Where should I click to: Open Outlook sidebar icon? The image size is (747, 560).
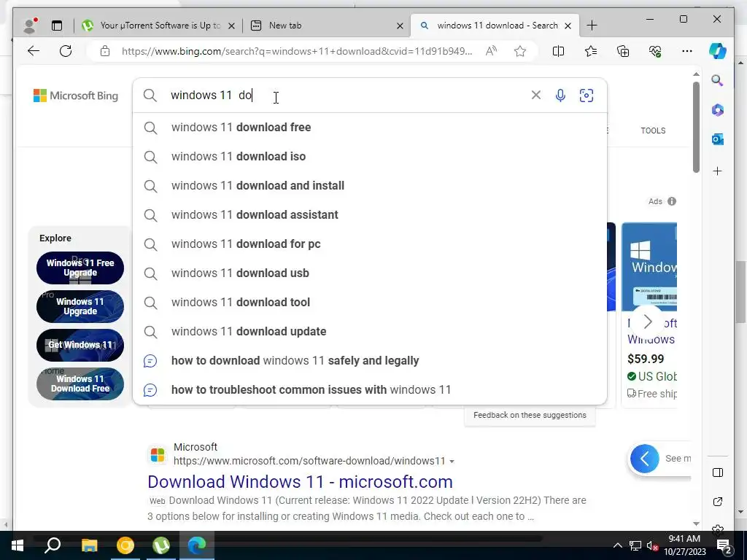coord(718,139)
